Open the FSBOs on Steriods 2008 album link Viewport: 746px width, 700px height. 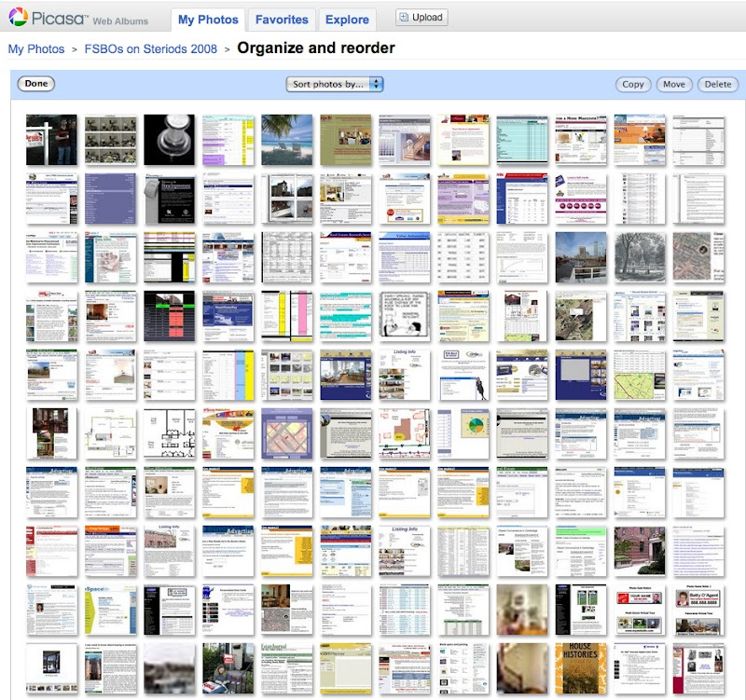[x=151, y=49]
